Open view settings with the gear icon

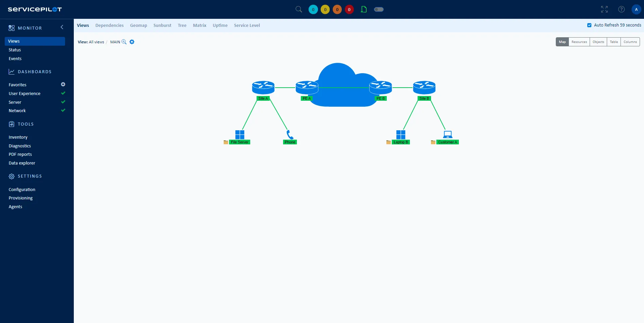tap(131, 42)
